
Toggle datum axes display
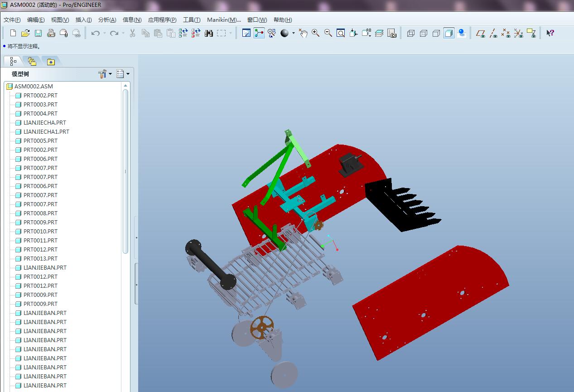(493, 33)
